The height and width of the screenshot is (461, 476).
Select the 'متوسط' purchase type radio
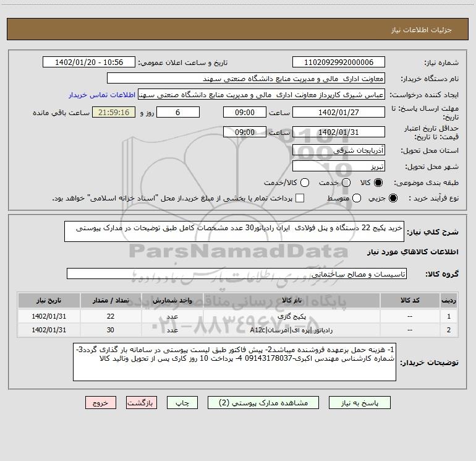click(x=357, y=198)
